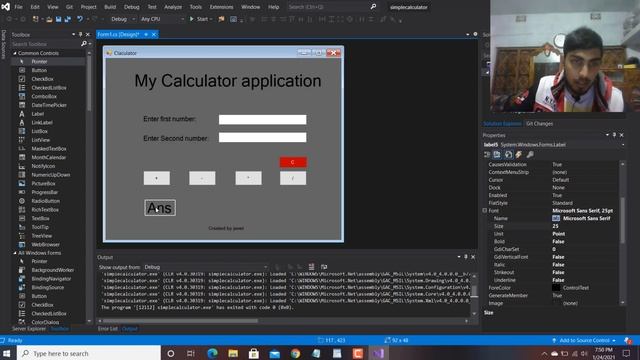Click the Properties panel vertical scrollbar

(622, 220)
